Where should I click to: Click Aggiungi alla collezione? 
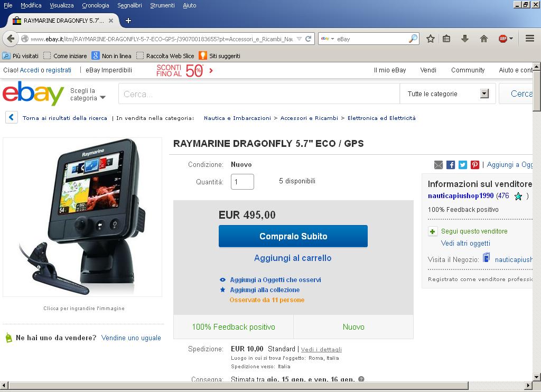pyautogui.click(x=265, y=290)
